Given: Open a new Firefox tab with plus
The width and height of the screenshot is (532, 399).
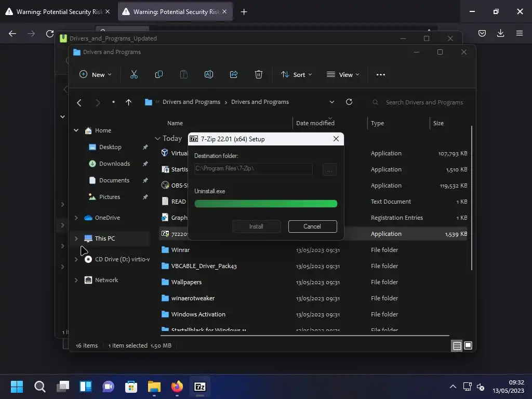Looking at the screenshot, I should [x=244, y=12].
